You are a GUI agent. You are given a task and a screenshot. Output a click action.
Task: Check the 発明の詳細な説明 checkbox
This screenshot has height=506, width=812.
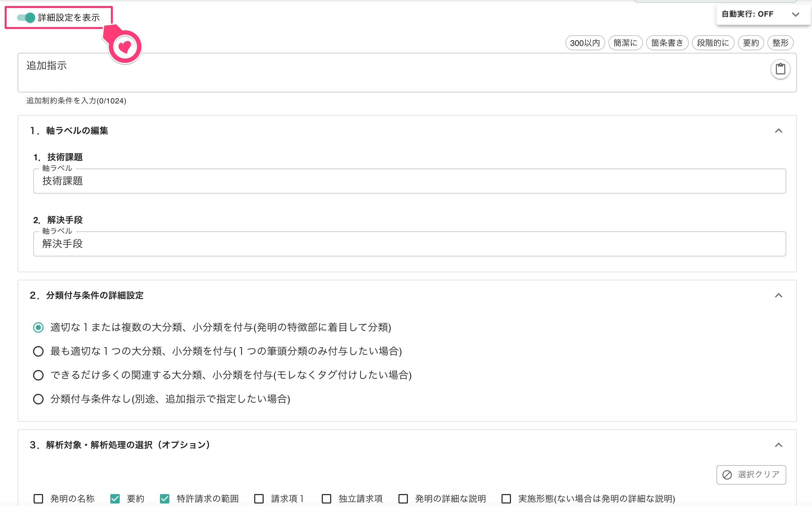403,499
